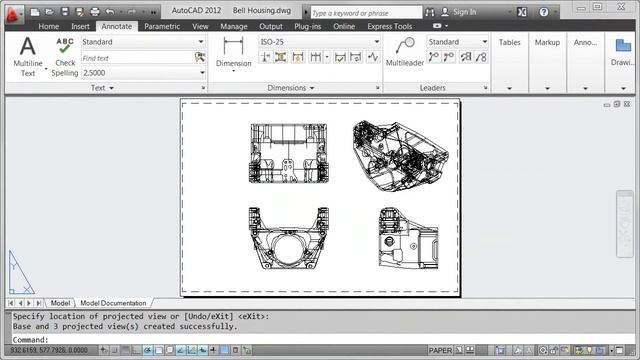
Task: Open the Leaders panel dialog launcher arrow
Action: (485, 88)
